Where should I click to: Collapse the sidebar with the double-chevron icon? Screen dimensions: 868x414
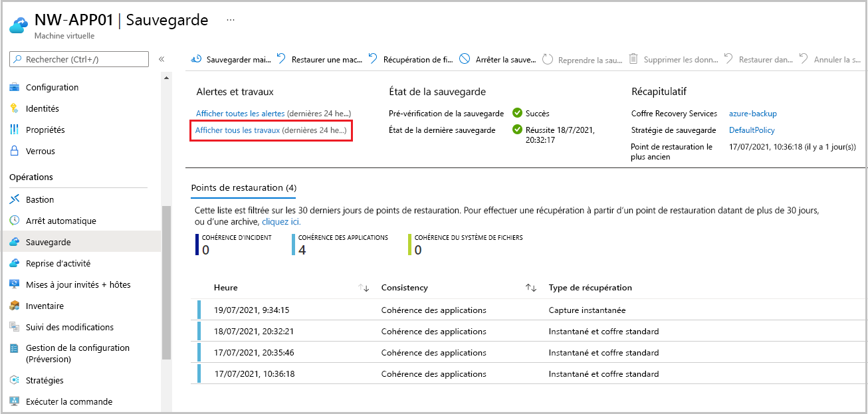coord(162,60)
